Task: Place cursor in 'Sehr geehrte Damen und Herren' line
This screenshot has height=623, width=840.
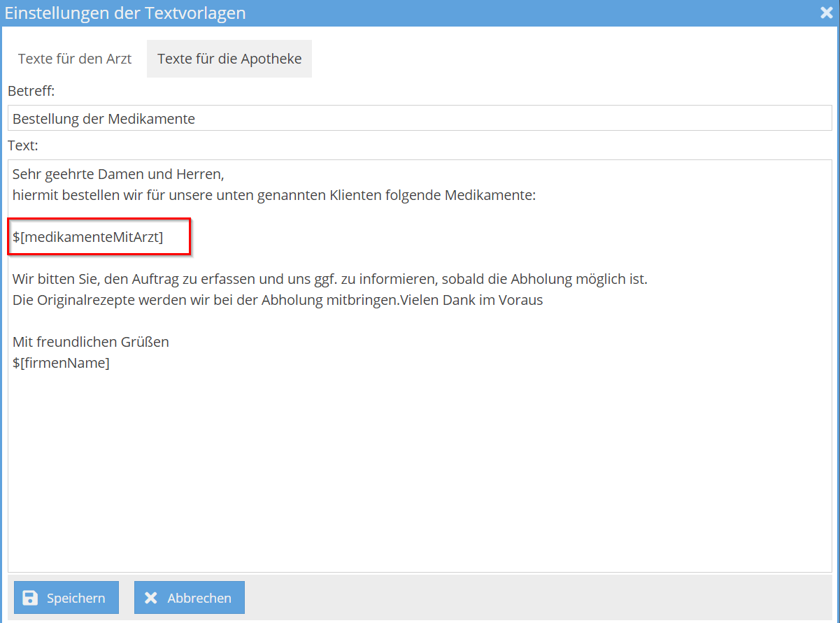Action: [118, 175]
